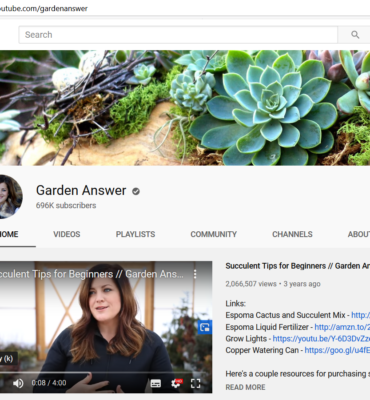The height and width of the screenshot is (400, 370).
Task: Open the PLAYLISTS tab
Action: 135,234
